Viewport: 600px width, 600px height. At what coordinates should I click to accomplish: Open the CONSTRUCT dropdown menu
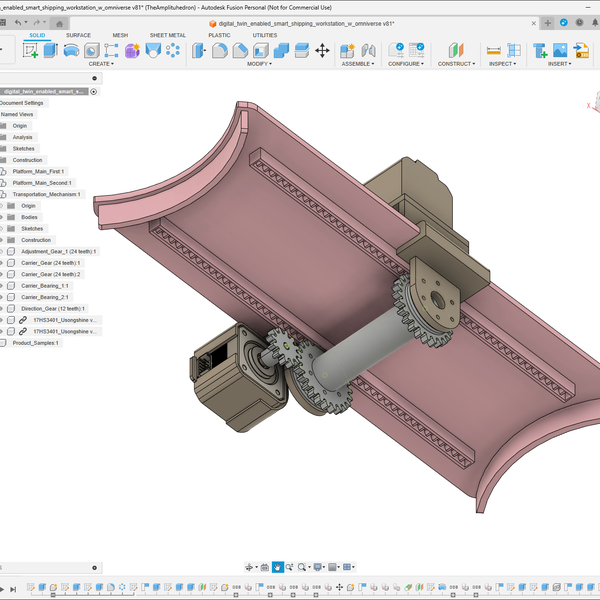click(455, 63)
